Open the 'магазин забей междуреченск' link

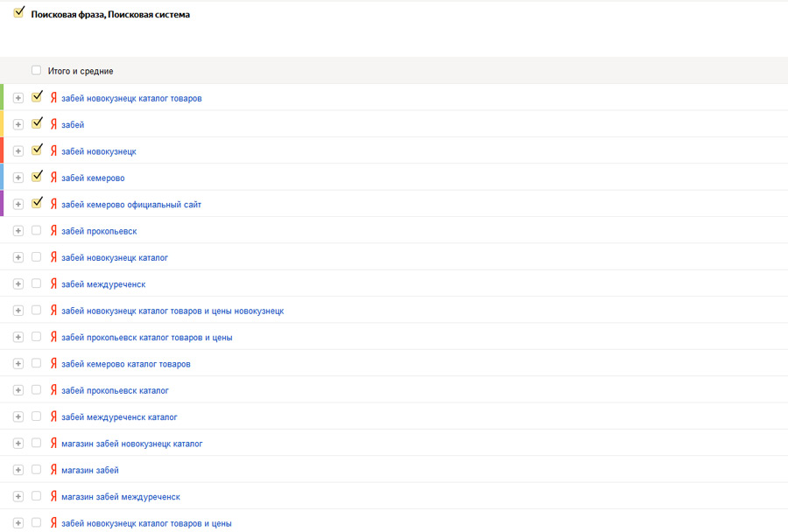(x=121, y=497)
